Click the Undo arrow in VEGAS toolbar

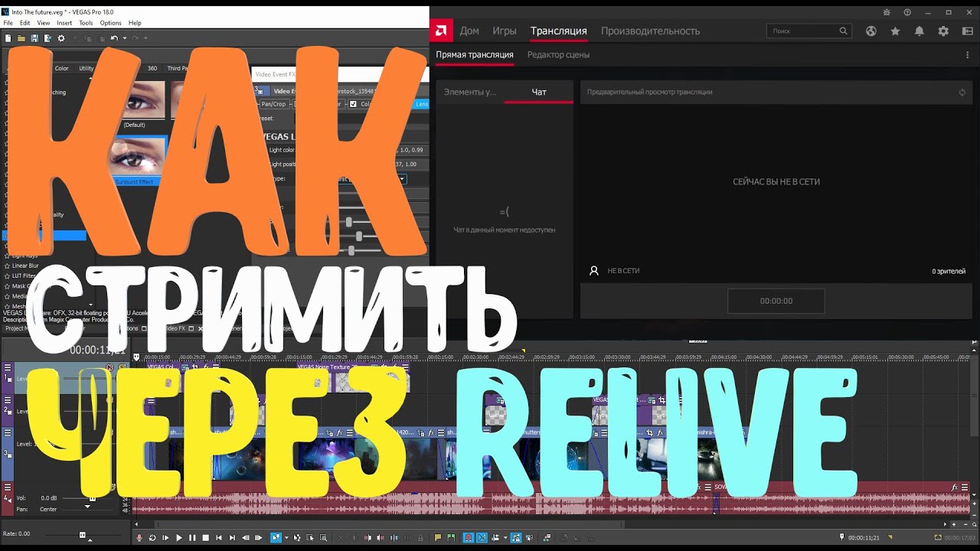pos(114,38)
